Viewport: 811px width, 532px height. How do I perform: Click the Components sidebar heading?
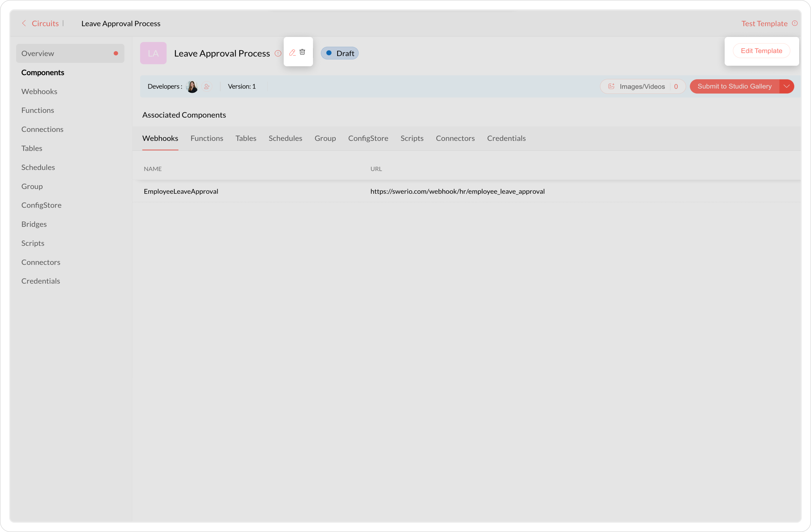click(43, 73)
